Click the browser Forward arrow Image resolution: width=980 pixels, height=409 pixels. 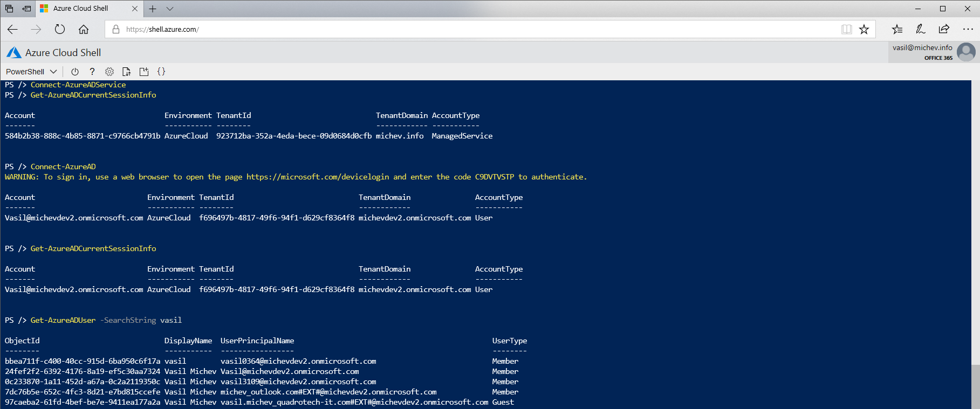[x=36, y=30]
